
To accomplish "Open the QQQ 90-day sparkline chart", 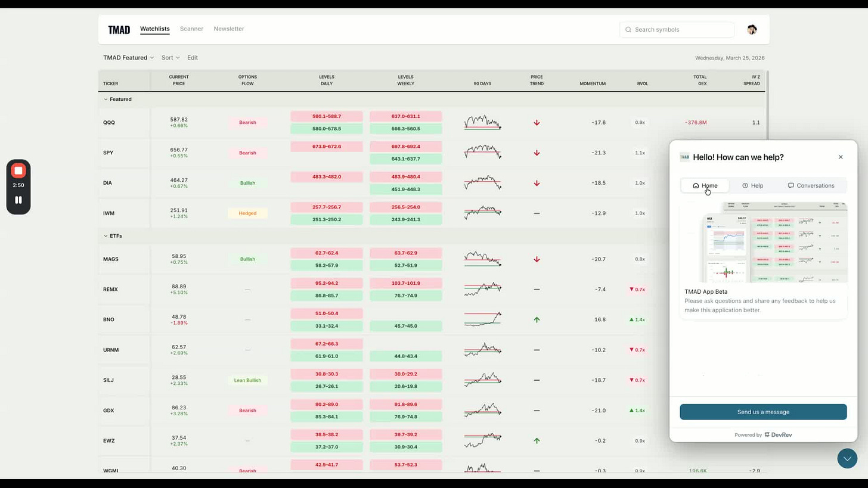I will [x=482, y=123].
